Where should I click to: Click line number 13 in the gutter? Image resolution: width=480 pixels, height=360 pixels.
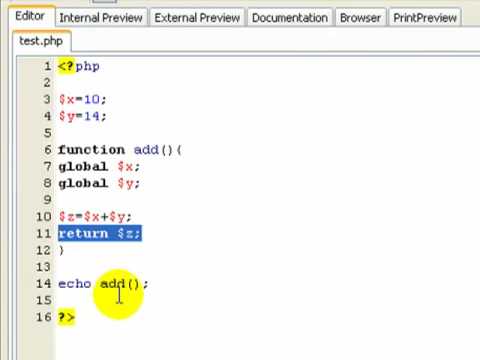(43, 267)
